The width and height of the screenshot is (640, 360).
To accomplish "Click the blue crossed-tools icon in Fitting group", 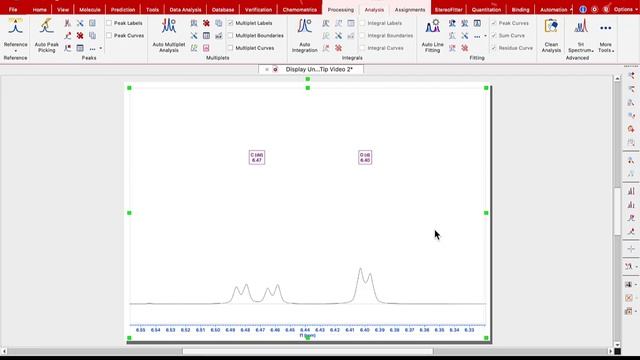I will coord(464,36).
